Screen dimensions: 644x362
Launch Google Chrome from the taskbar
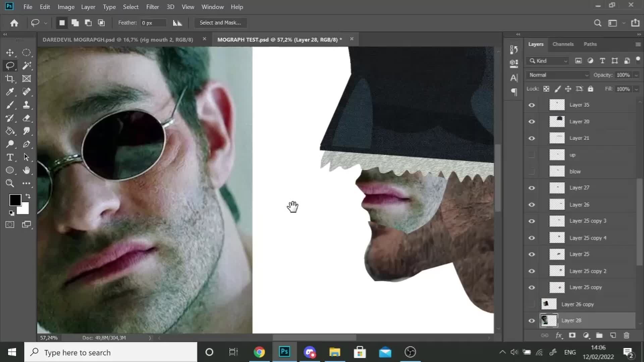pos(259,352)
